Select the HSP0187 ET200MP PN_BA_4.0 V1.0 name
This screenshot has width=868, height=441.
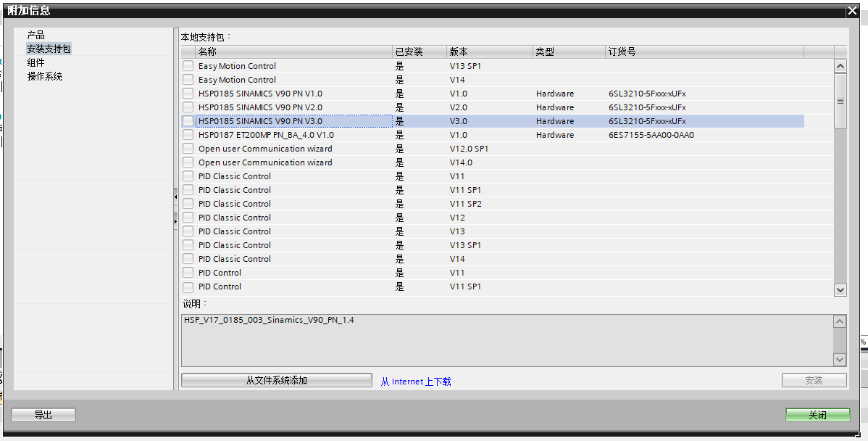[266, 135]
